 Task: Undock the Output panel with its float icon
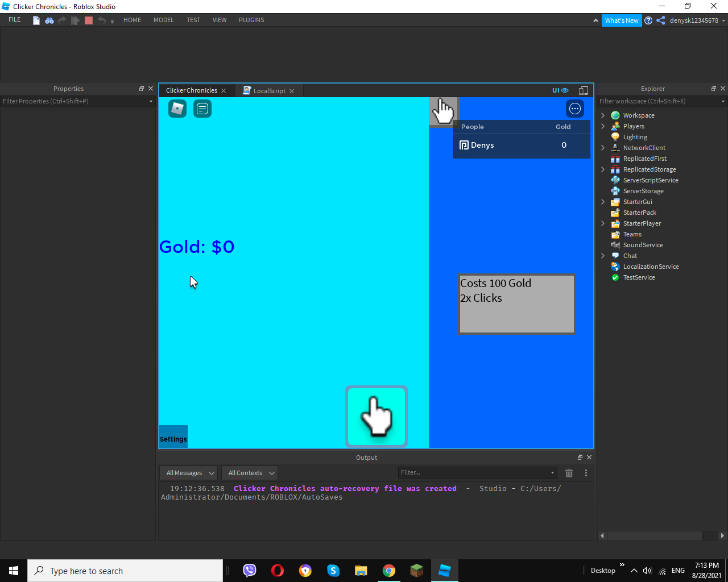pos(580,458)
